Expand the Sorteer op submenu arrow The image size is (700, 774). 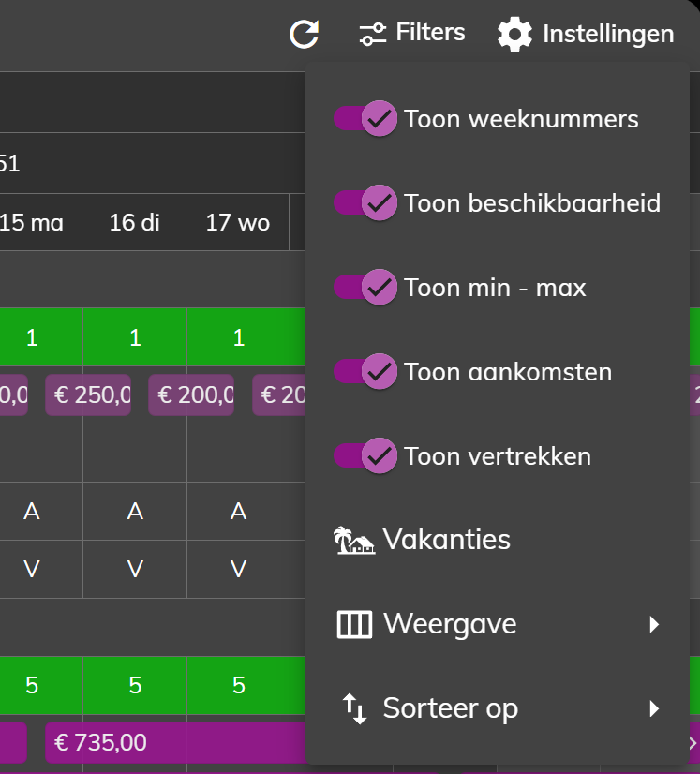click(654, 708)
